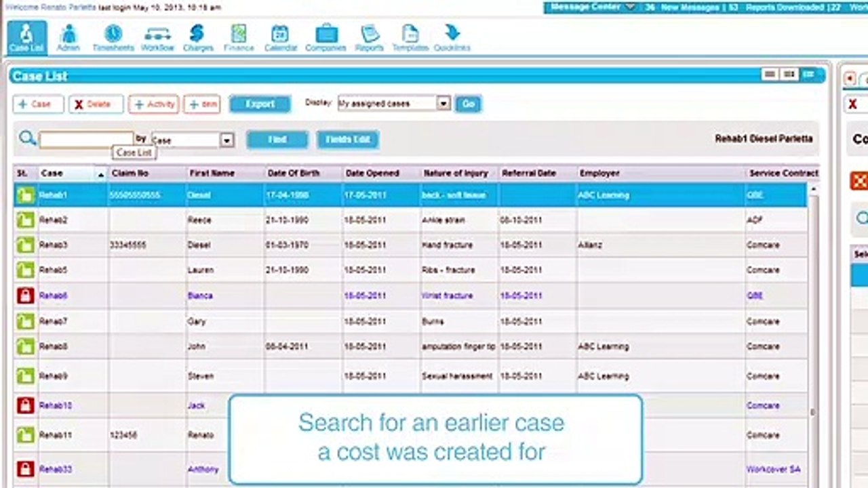Select the Allianz employer cell
The width and height of the screenshot is (868, 488).
coord(660,245)
